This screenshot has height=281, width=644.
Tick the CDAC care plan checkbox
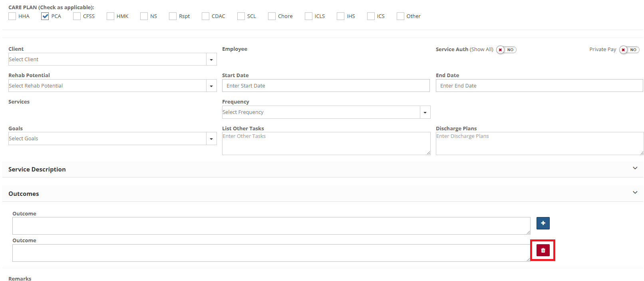click(206, 16)
